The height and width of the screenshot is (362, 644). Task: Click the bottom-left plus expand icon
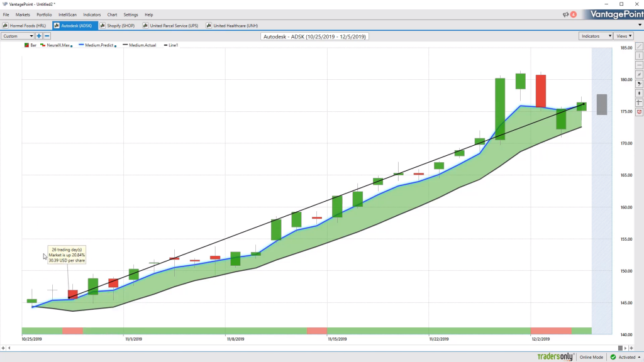pos(3,348)
